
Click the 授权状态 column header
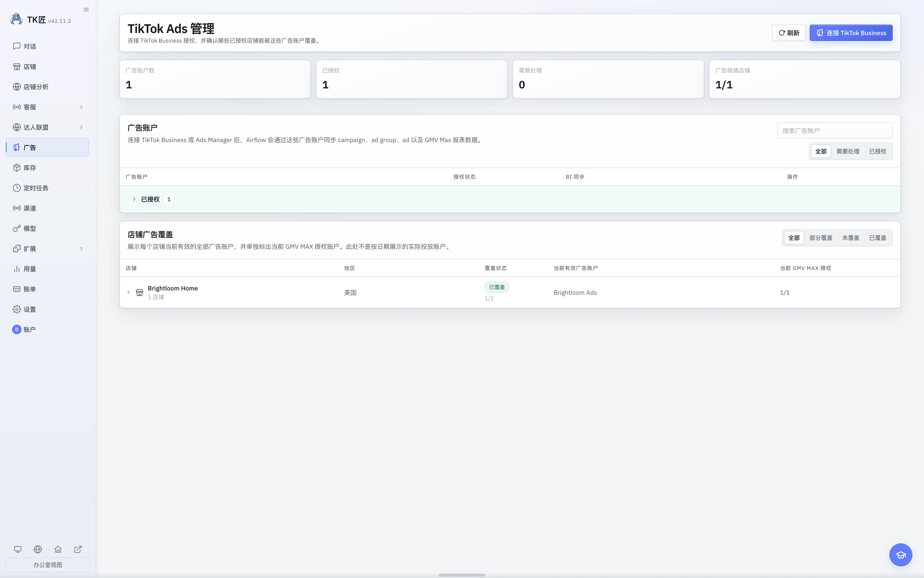click(x=464, y=177)
